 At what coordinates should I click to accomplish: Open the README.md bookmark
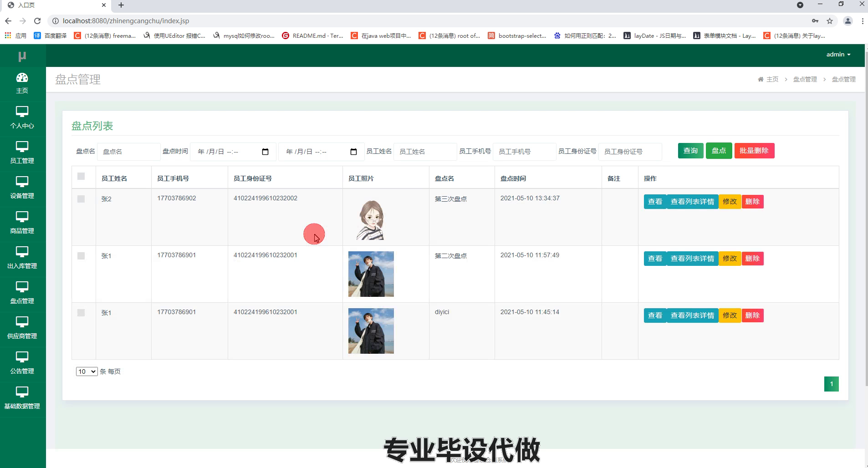312,36
